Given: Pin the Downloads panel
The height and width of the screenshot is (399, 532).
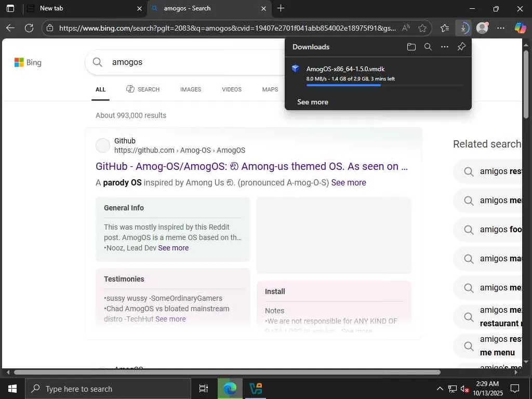Looking at the screenshot, I should [461, 47].
